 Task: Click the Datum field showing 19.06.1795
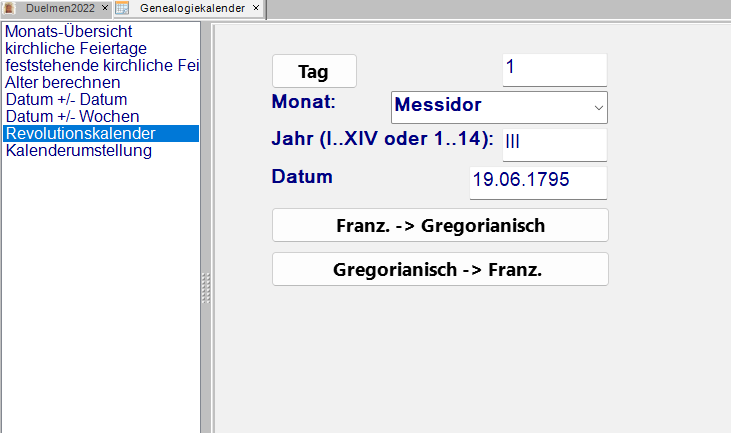click(x=538, y=183)
